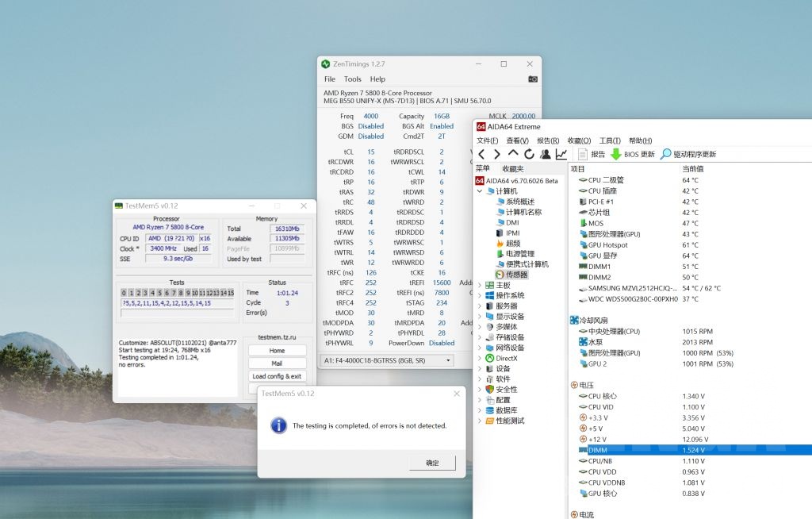Click the Mail button in TestMem5

277,363
